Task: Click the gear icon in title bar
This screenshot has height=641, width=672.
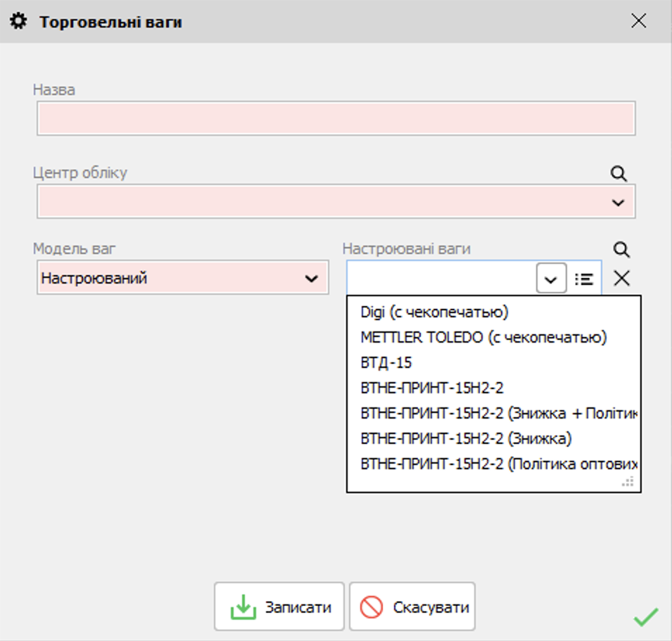Action: [19, 22]
